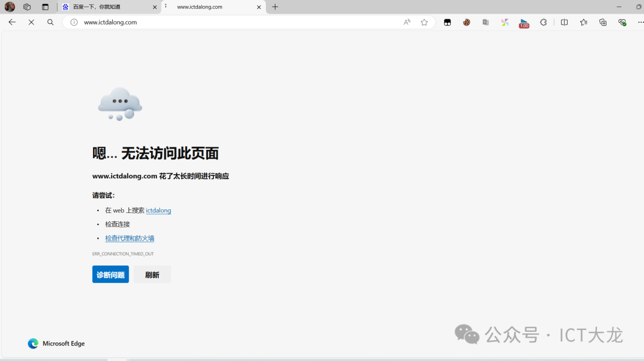View site information icon in address bar
This screenshot has width=644, height=361.
tap(74, 22)
